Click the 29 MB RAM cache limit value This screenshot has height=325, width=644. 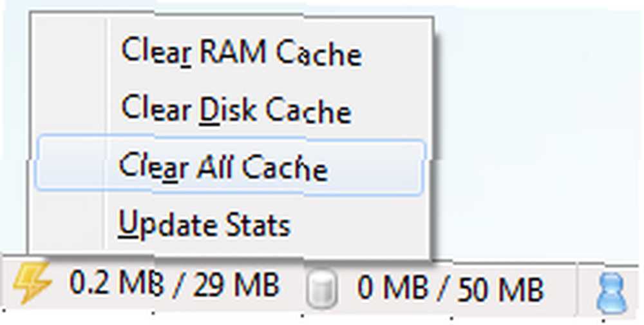pos(236,284)
